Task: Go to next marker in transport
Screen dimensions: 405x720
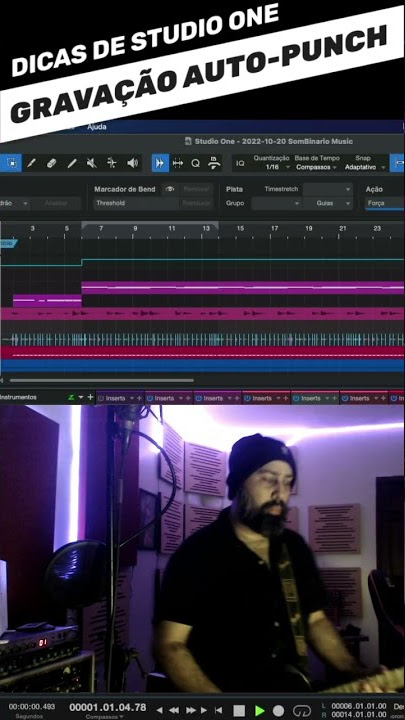Action: (204, 710)
